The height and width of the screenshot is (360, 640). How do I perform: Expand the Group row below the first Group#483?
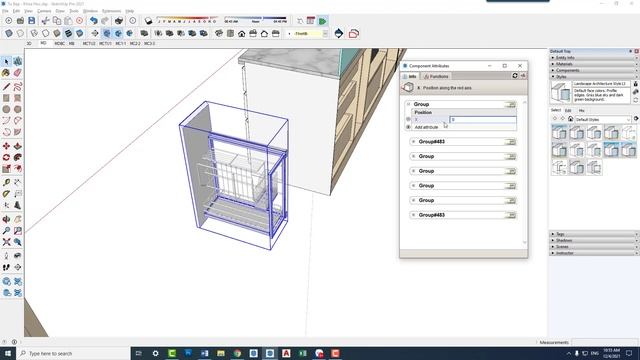click(x=413, y=156)
